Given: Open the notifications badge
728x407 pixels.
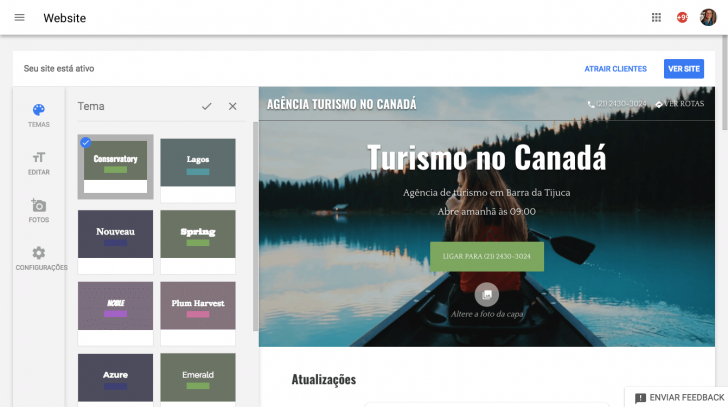Looking at the screenshot, I should [x=682, y=18].
